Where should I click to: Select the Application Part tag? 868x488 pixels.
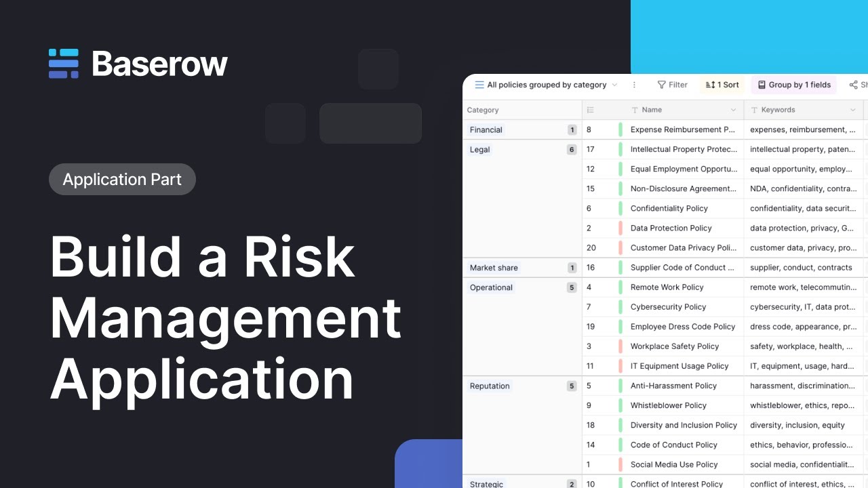(122, 180)
